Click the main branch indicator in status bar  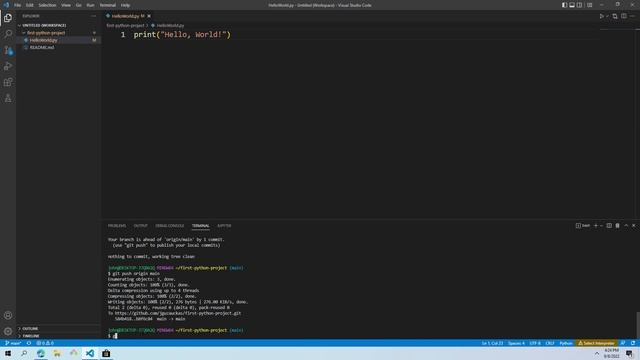[x=13, y=343]
